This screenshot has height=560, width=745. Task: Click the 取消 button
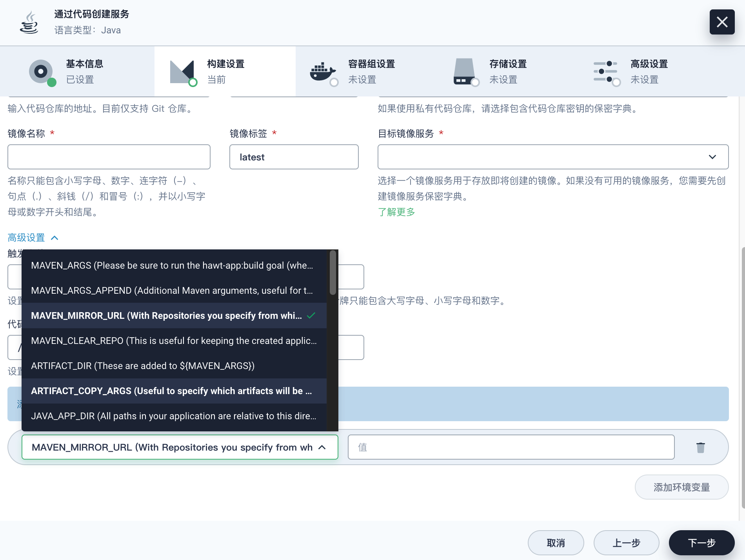click(556, 543)
